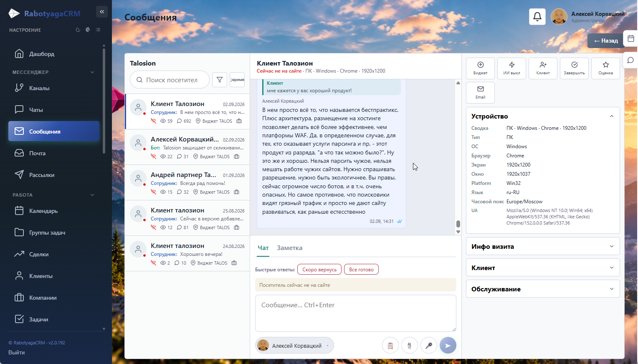Click the palette theme icon in sidebar
The height and width of the screenshot is (364, 638).
point(88,30)
